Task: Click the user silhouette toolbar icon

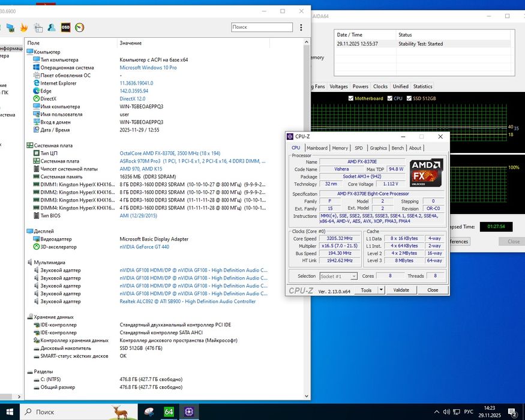Action: click(52, 28)
